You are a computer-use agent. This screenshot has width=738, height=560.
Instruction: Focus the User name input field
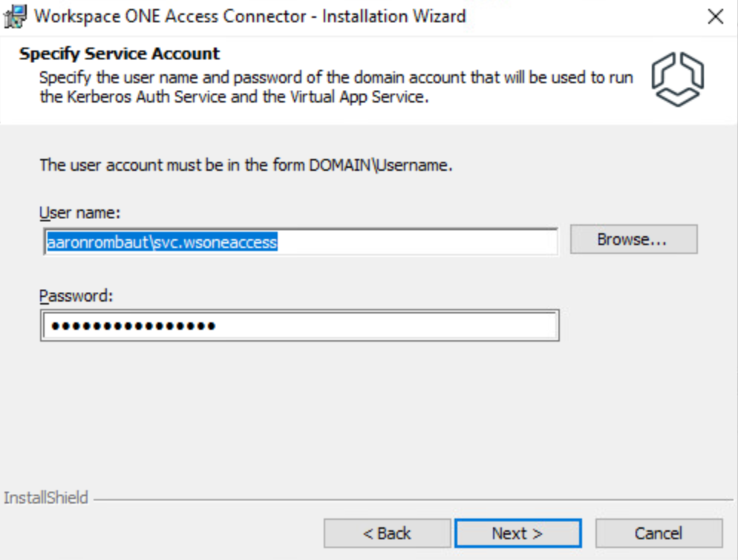[x=416, y=242]
